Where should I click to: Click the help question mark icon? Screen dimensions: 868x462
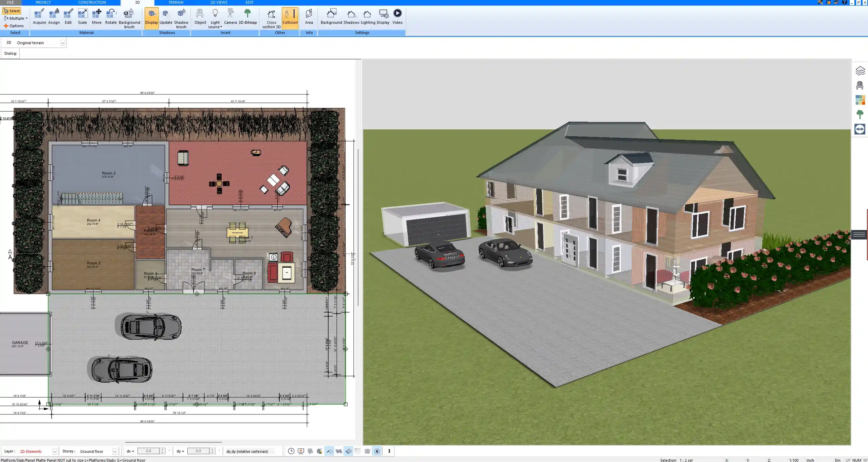[x=845, y=2]
